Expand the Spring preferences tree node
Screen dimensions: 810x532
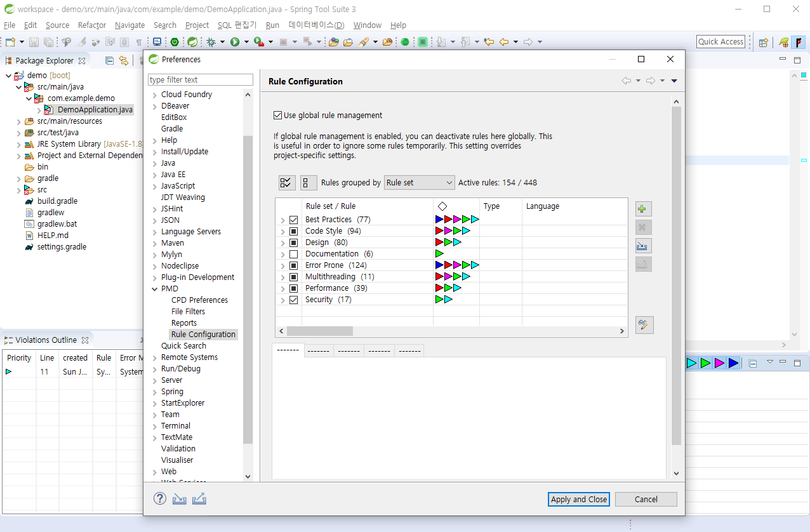155,392
